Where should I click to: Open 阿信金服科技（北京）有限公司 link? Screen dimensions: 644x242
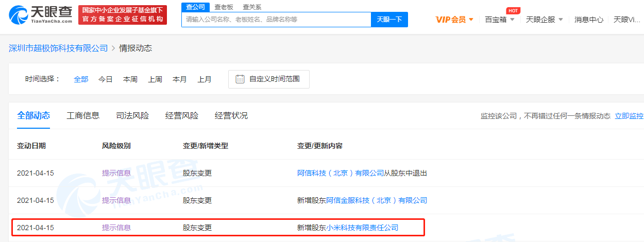377,200
